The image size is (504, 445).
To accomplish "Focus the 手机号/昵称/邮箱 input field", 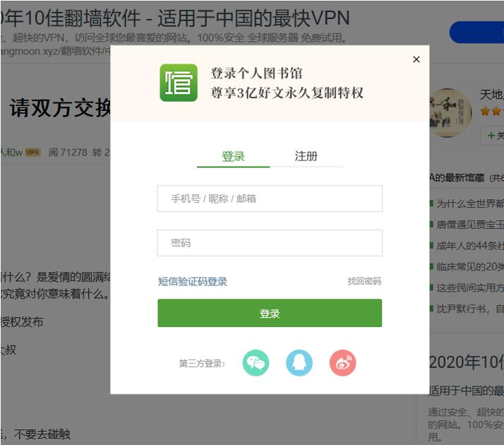I will (x=270, y=198).
